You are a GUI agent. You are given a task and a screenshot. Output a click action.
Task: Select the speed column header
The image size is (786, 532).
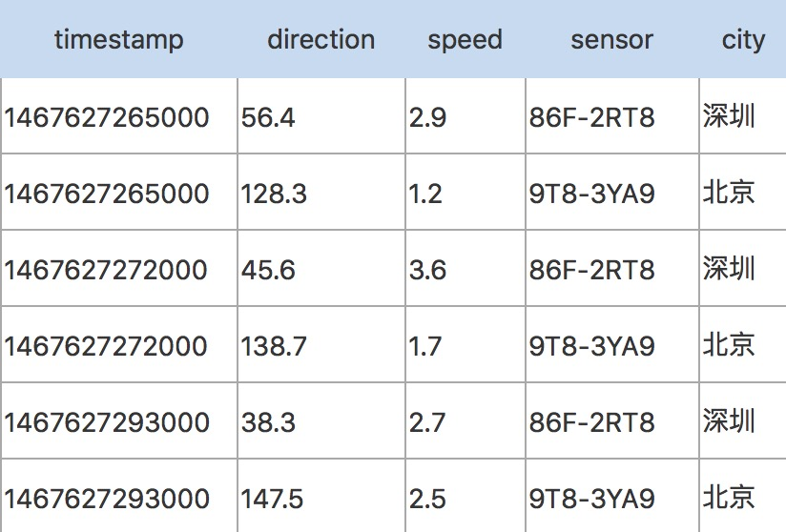(x=465, y=40)
